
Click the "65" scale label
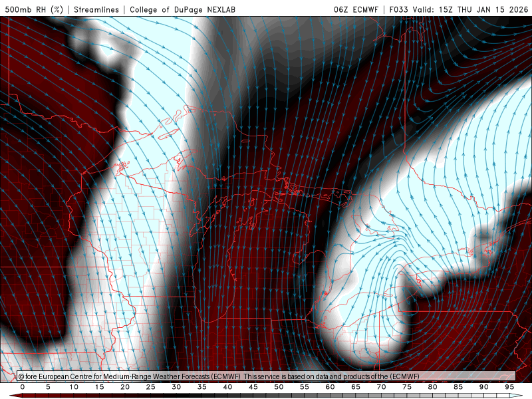point(356,387)
